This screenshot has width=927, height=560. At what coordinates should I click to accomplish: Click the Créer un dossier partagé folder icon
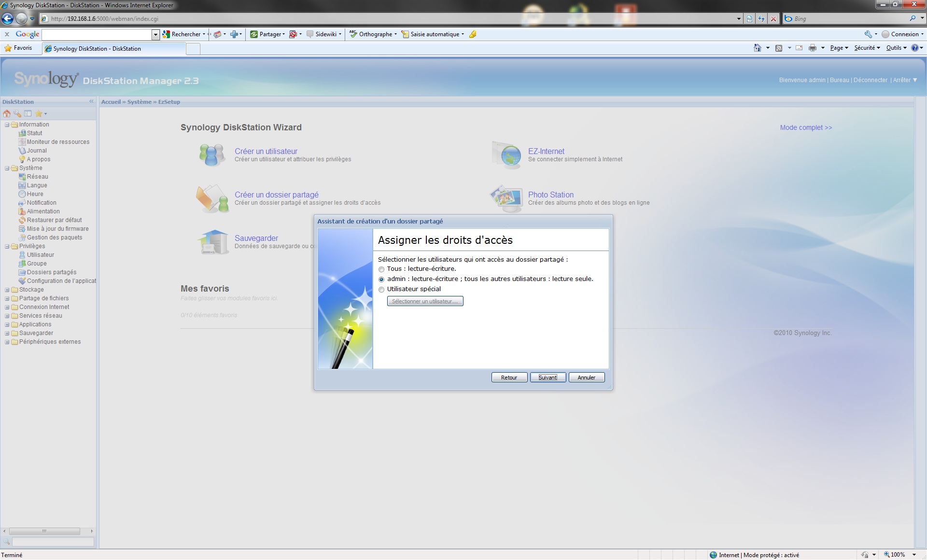[212, 198]
